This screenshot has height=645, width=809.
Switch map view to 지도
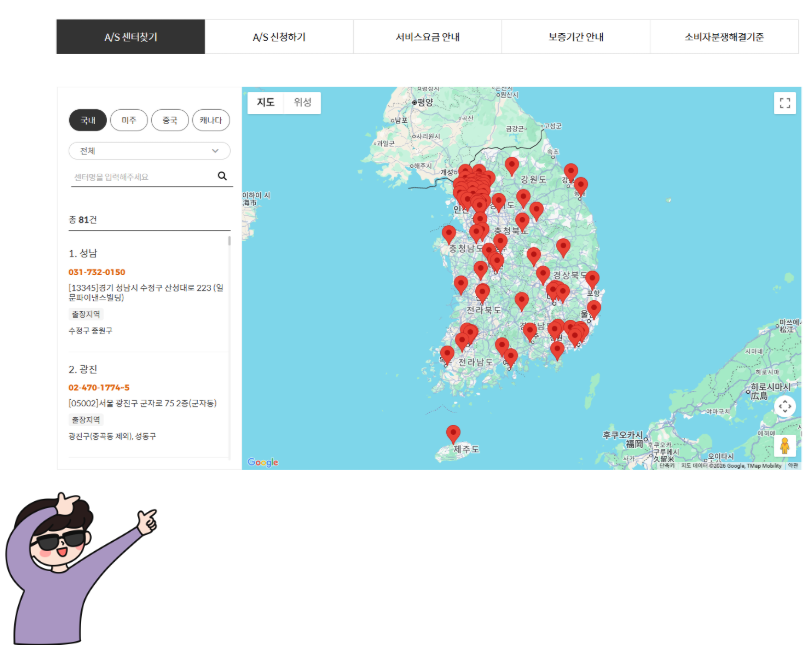point(266,102)
